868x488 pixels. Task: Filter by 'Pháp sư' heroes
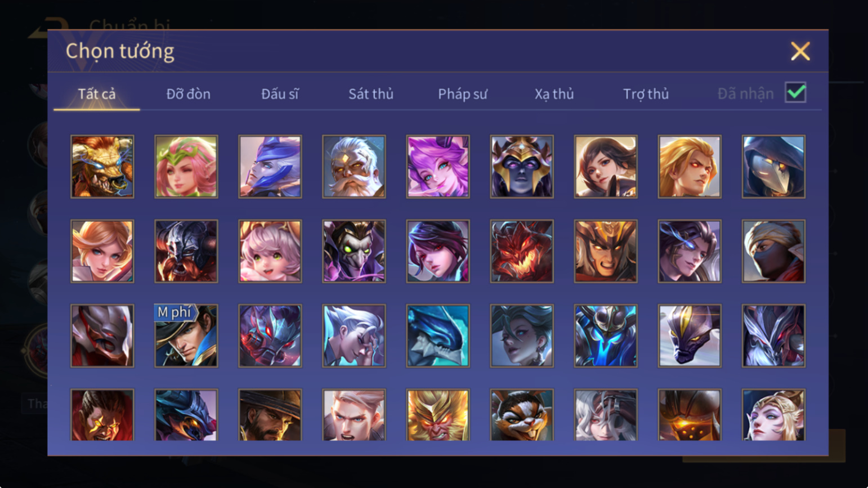(x=463, y=94)
